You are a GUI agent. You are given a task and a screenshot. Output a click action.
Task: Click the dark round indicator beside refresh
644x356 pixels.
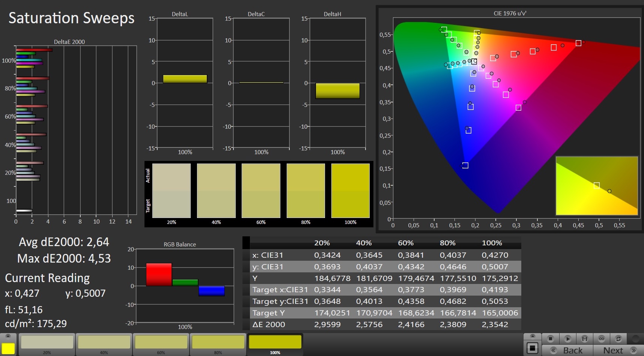point(635,339)
